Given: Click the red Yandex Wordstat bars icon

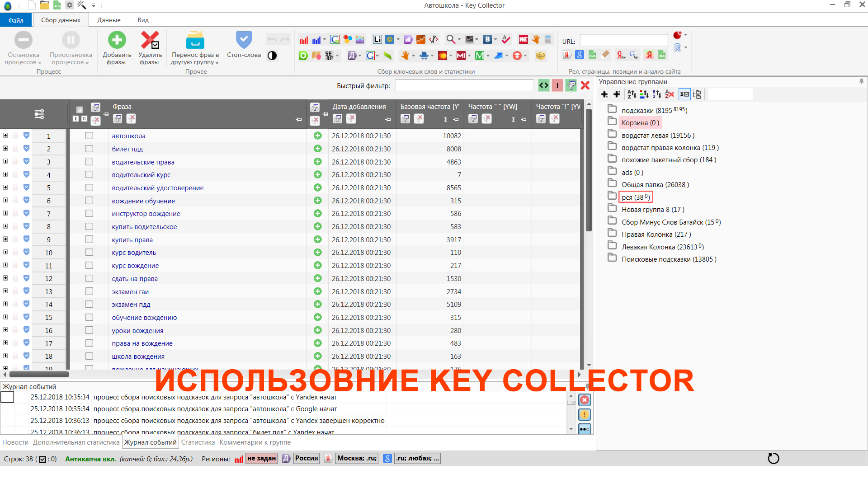Looking at the screenshot, I should click(304, 40).
